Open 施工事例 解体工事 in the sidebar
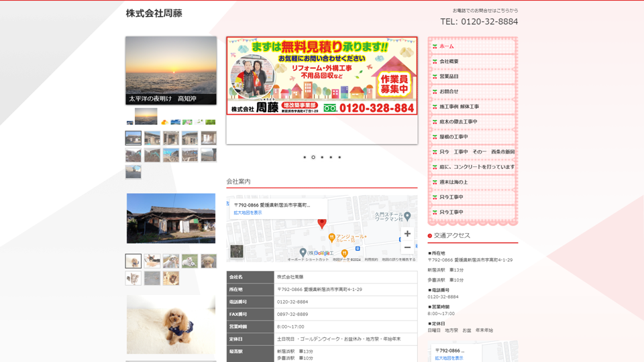 [x=459, y=107]
